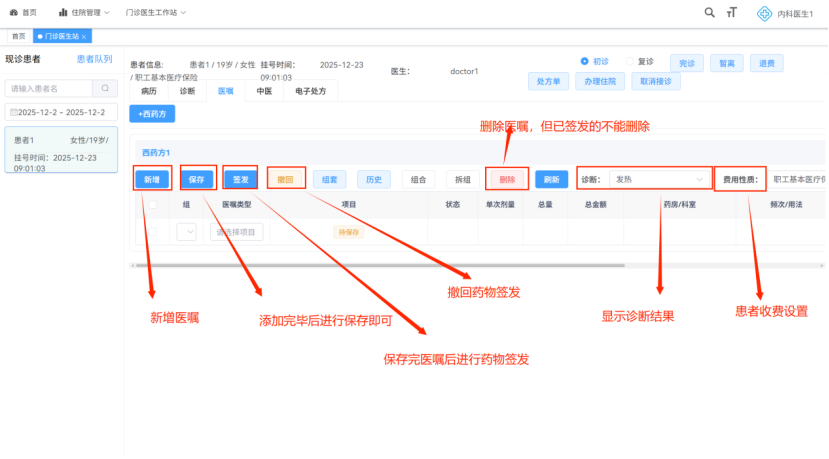Image resolution: width=829 pixels, height=459 pixels.
Task: Click the 取消接诊 button
Action: 656,81
